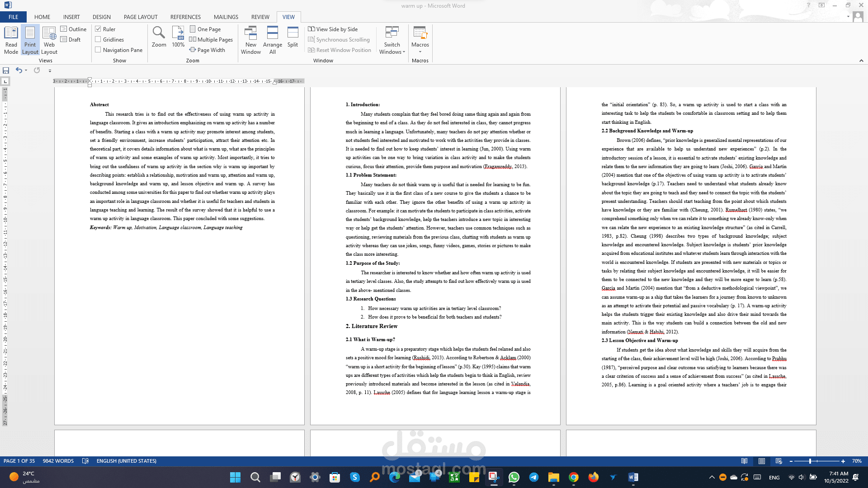Click PAGE 1 OF 35 indicator
The height and width of the screenshot is (488, 868).
(19, 461)
